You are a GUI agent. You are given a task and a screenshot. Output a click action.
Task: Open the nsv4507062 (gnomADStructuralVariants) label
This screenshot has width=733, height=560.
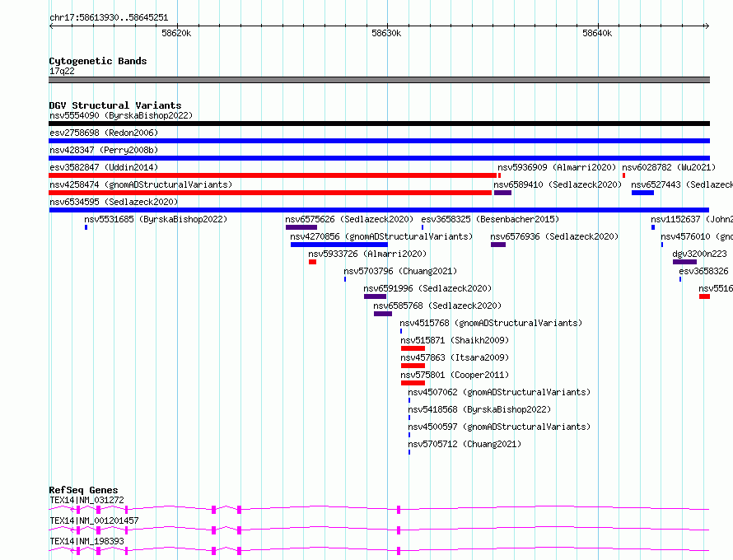click(499, 392)
